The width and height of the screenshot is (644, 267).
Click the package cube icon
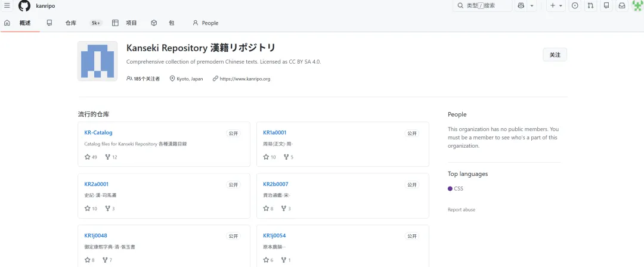[x=154, y=23]
